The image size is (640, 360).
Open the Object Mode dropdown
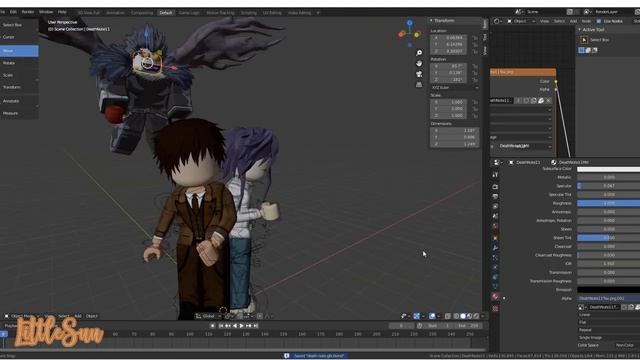click(x=22, y=316)
